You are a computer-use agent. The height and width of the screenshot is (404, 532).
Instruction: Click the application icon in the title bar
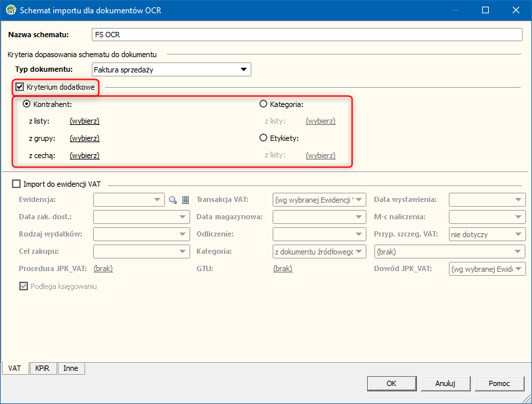(11, 10)
